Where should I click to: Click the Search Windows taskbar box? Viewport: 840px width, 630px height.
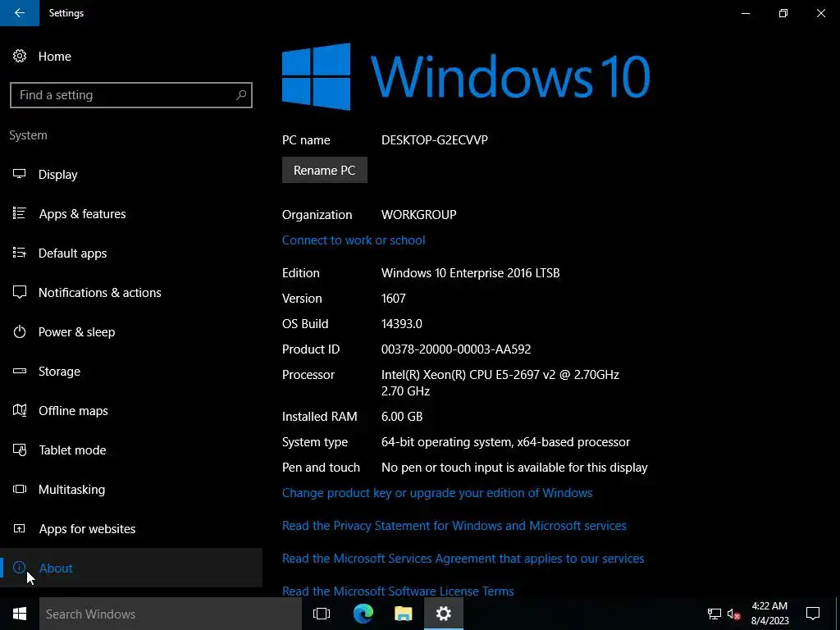point(171,614)
